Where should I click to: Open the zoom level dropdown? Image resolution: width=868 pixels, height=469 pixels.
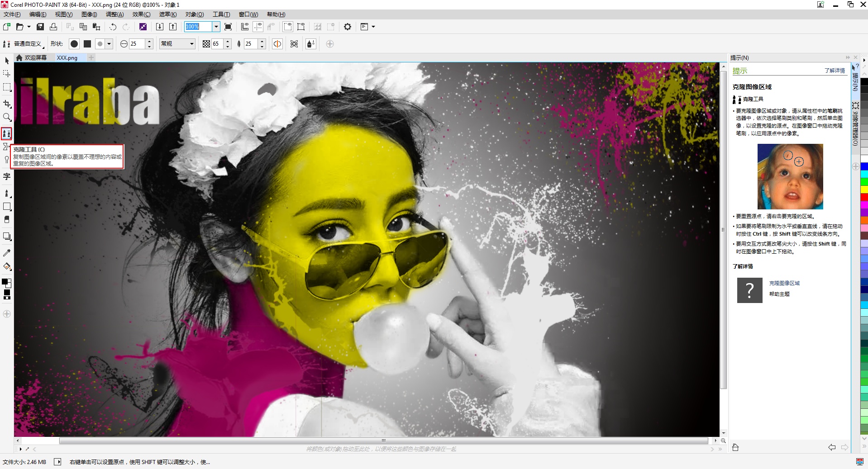[x=216, y=27]
